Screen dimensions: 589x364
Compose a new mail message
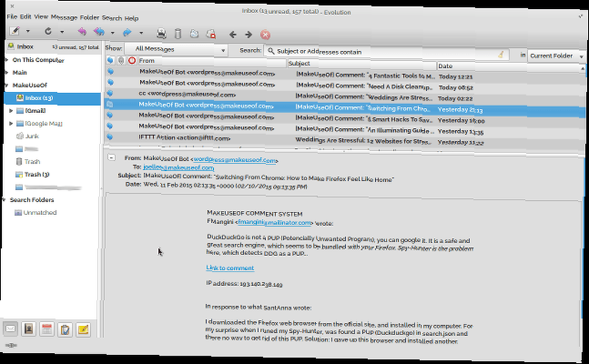(x=15, y=31)
